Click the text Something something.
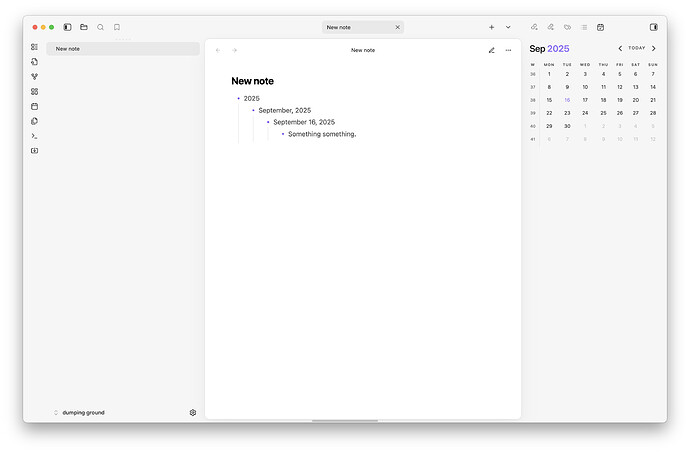Image resolution: width=690 pixels, height=452 pixels. pos(322,134)
